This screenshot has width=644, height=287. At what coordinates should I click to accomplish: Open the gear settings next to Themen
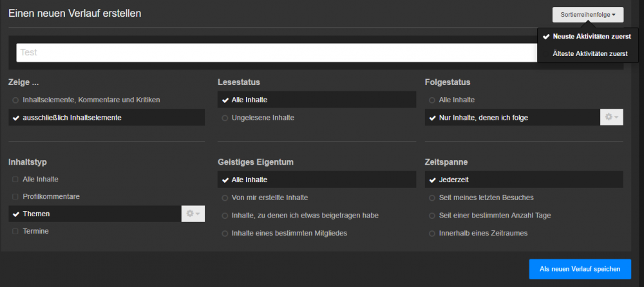pyautogui.click(x=193, y=214)
